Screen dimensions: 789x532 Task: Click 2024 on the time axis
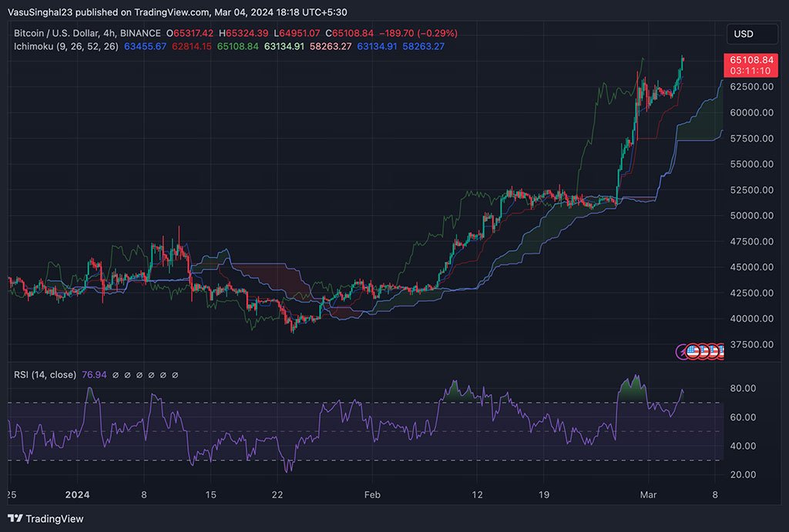[77, 495]
